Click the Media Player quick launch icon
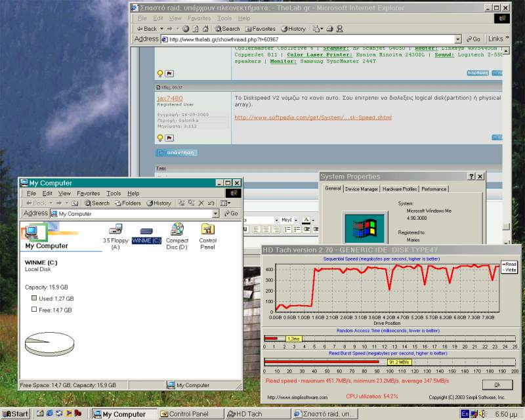 69,413
